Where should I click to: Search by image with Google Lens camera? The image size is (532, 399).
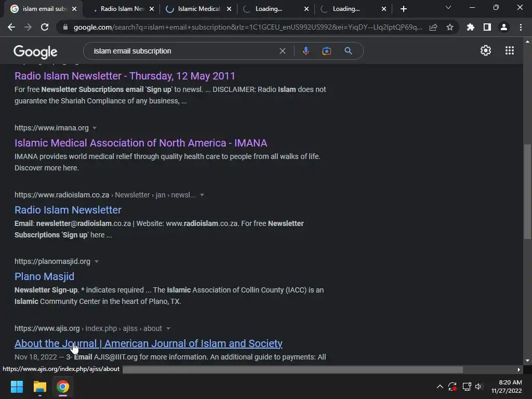coord(326,51)
